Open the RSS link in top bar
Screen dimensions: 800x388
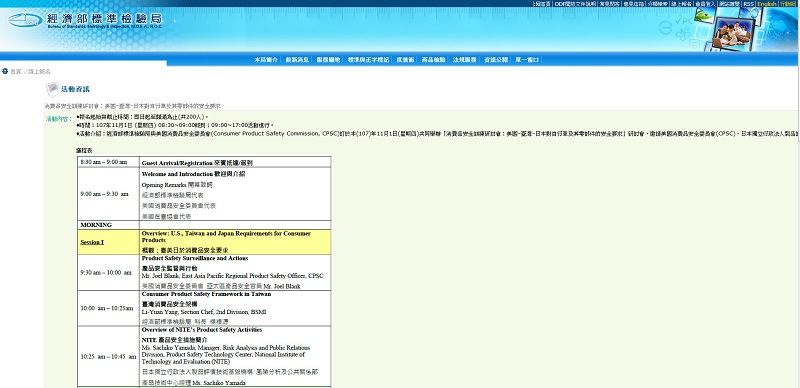coord(748,4)
